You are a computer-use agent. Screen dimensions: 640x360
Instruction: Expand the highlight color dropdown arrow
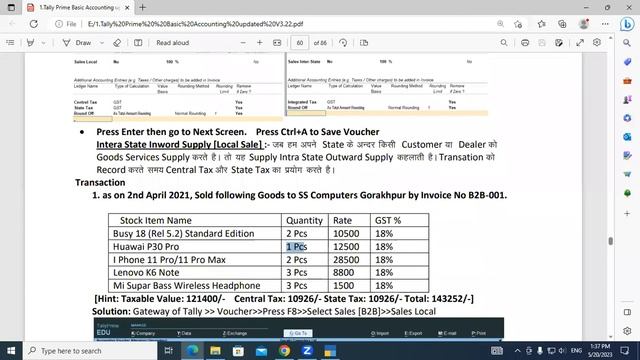point(43,42)
